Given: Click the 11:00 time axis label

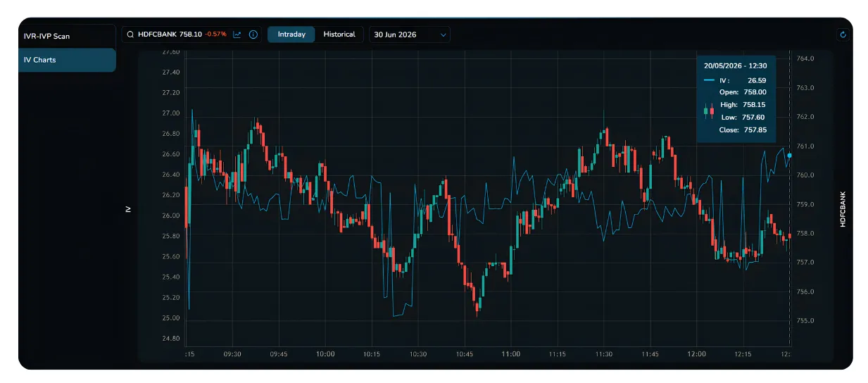Looking at the screenshot, I should pyautogui.click(x=510, y=354).
